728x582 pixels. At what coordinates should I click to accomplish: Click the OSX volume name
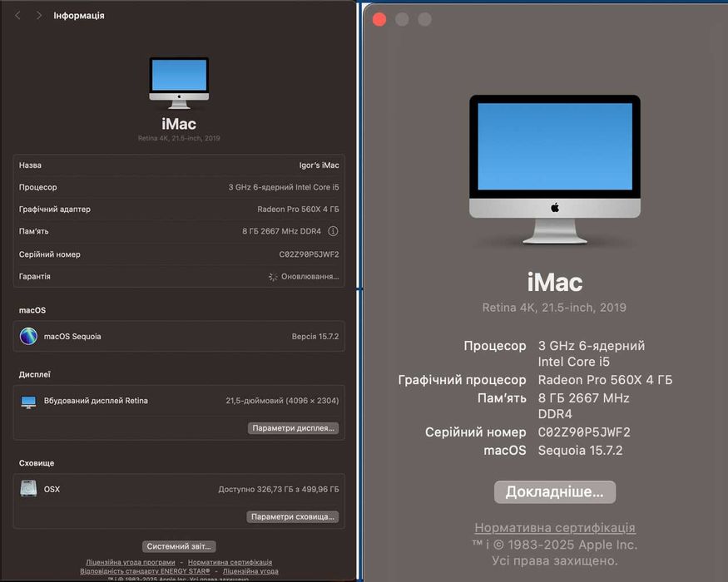click(x=52, y=489)
